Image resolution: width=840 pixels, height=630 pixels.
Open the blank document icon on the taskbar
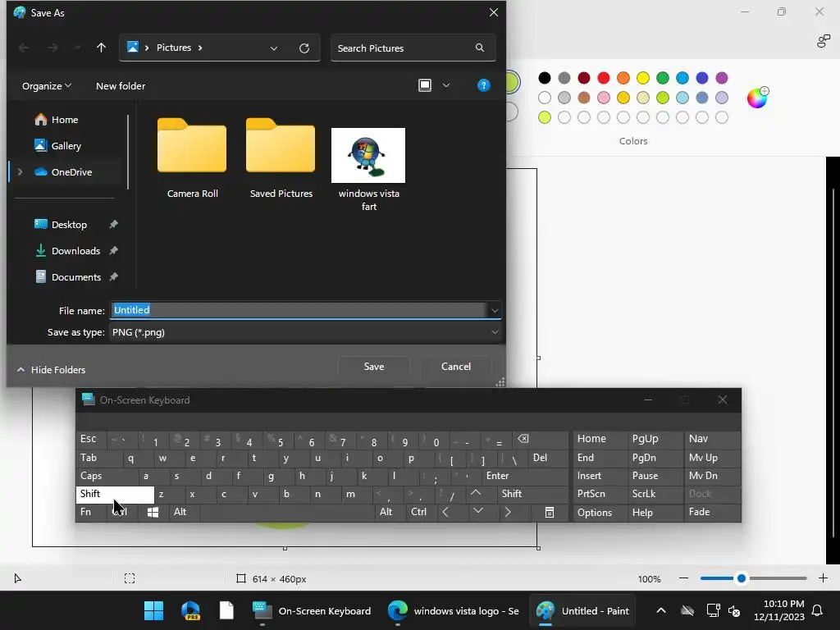(226, 610)
